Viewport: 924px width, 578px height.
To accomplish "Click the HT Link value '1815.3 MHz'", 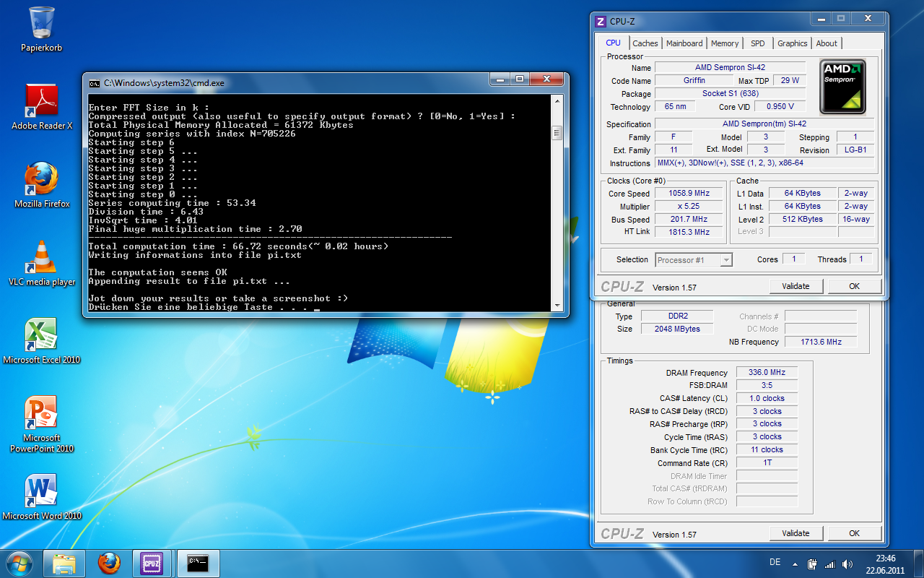I will (x=689, y=232).
